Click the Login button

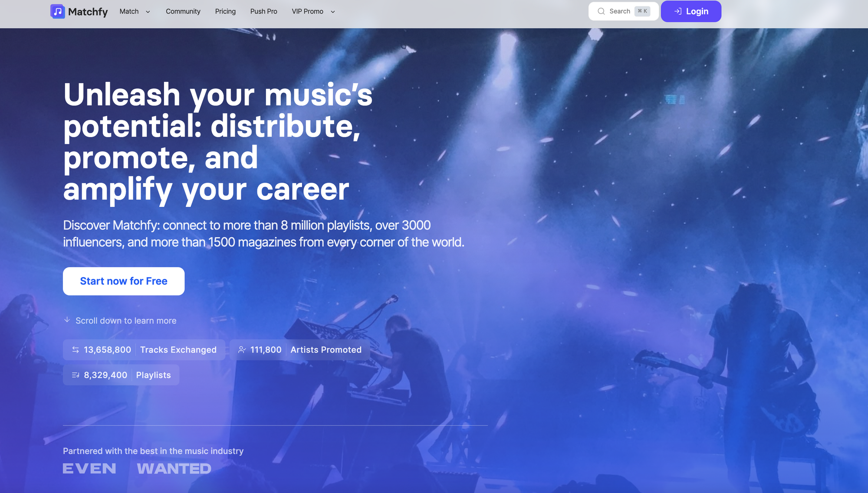[691, 11]
